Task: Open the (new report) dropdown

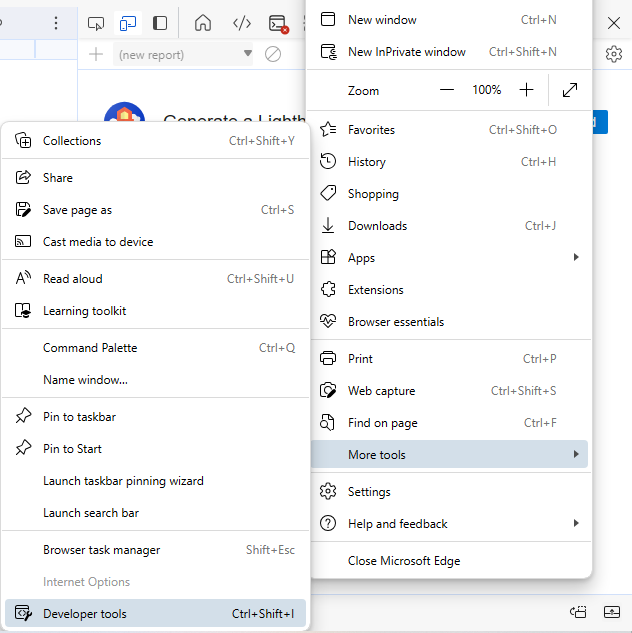Action: click(x=183, y=54)
